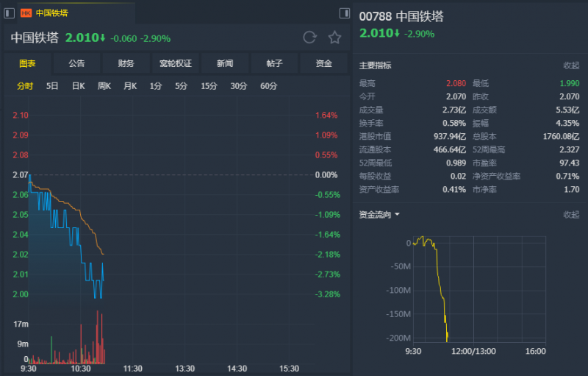Click the 成交量 value 2.73亿
The image size is (588, 376).
[454, 110]
